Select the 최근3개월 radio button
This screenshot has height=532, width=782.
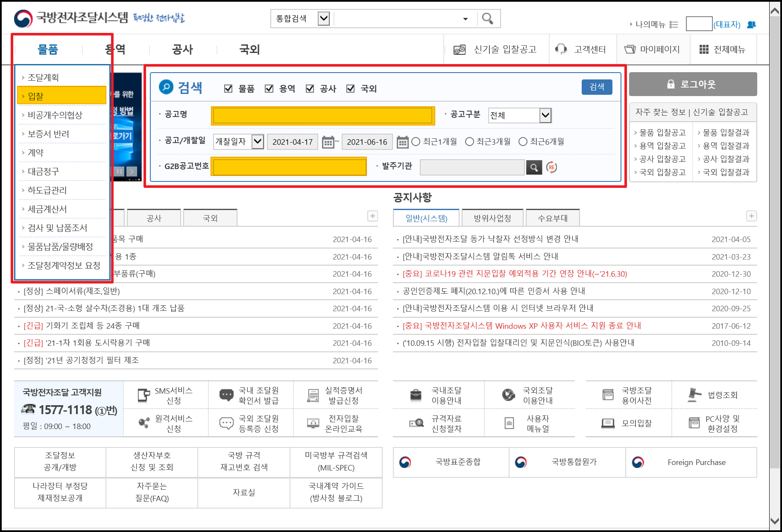469,142
